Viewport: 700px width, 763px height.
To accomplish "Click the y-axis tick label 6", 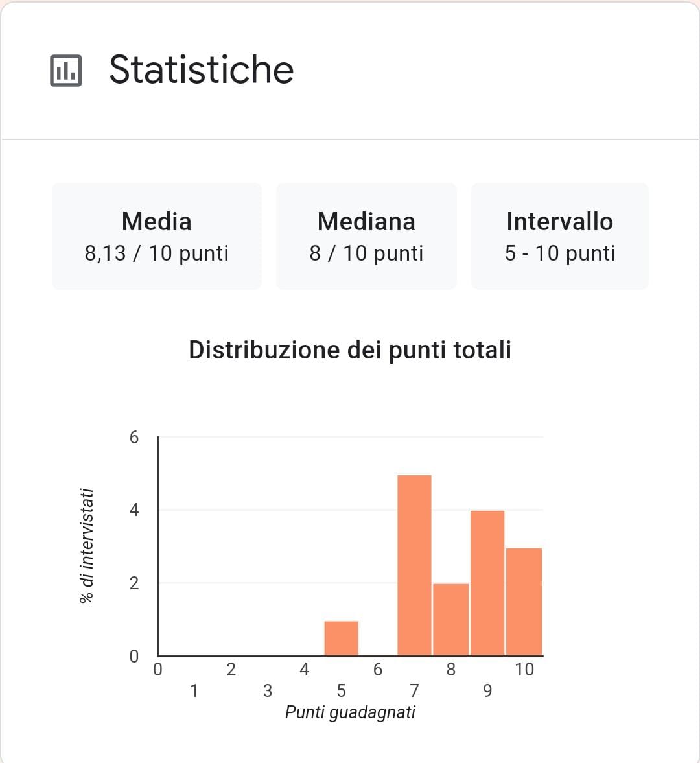I will click(x=134, y=438).
